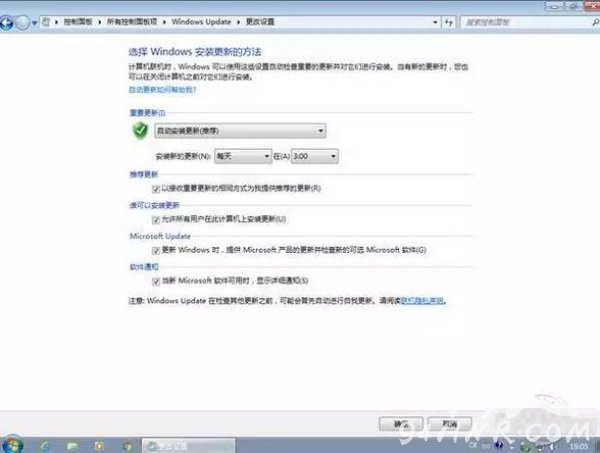Toggle Microsoft software notifications checkbox

(x=156, y=282)
